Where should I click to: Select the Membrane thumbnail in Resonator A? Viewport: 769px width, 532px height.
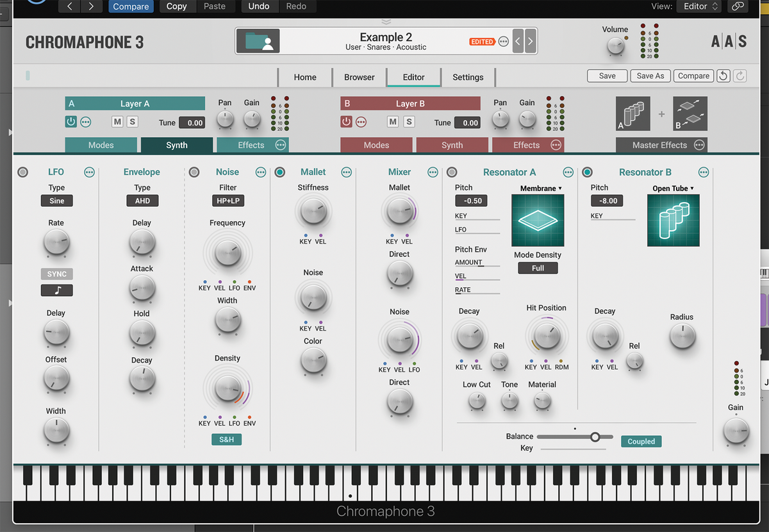click(537, 220)
